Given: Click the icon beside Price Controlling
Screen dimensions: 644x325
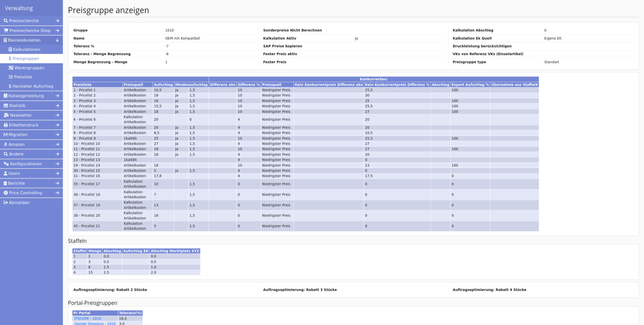Looking at the screenshot, I should point(6,193).
